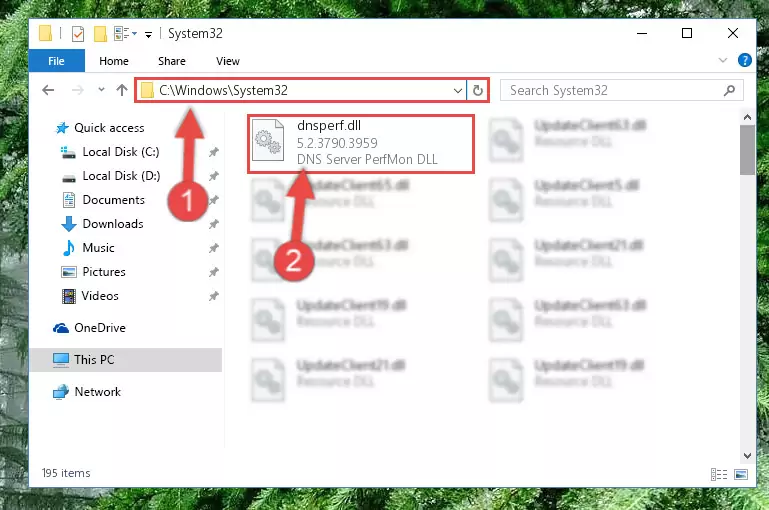This screenshot has height=510, width=769.
Task: Click the address bar path C:\Windows\System32
Action: [x=223, y=90]
